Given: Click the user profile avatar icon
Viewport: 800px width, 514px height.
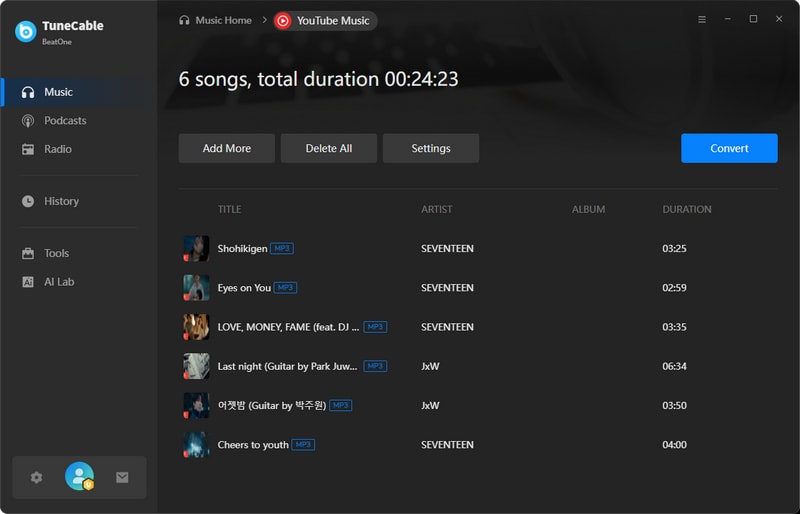Looking at the screenshot, I should (79, 477).
